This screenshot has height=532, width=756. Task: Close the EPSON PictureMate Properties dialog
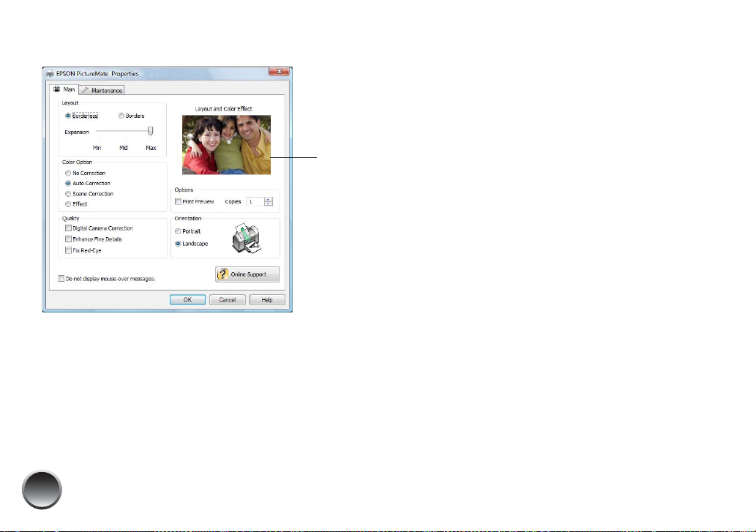tap(279, 71)
